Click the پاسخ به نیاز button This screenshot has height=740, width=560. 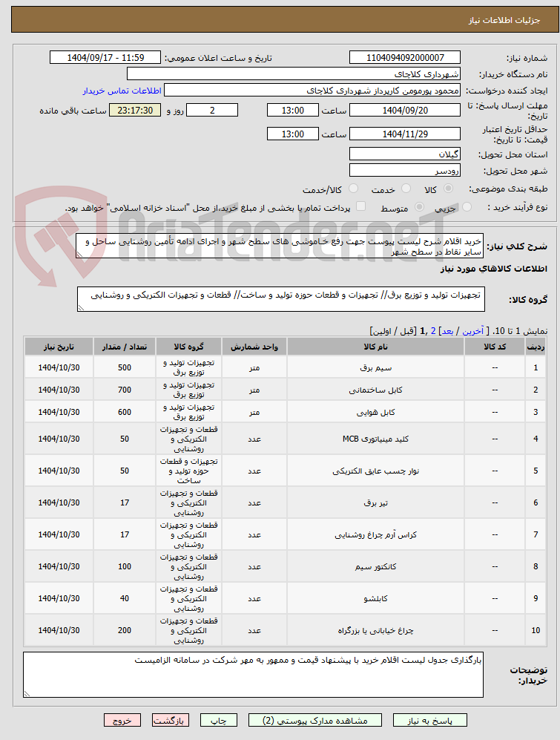[429, 720]
